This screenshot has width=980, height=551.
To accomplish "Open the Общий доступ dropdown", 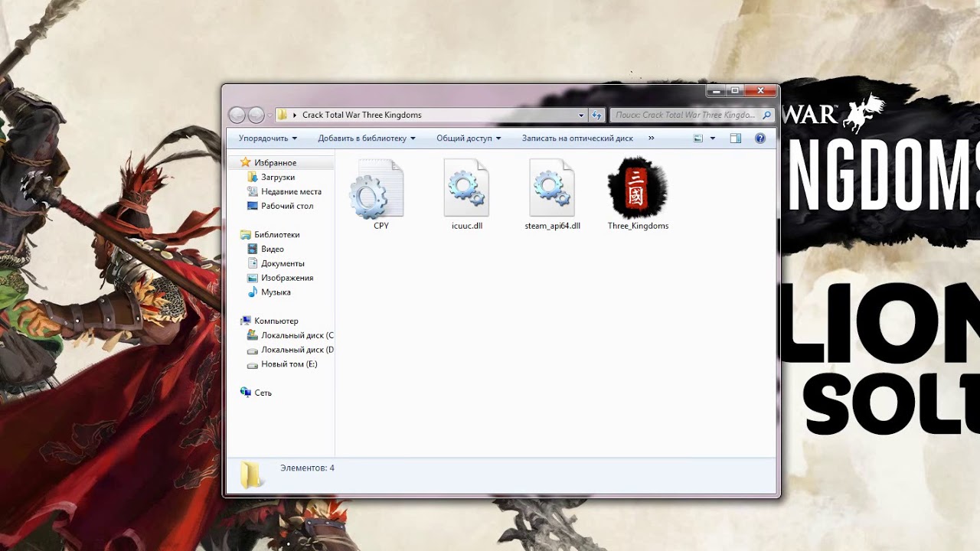I will click(x=469, y=139).
